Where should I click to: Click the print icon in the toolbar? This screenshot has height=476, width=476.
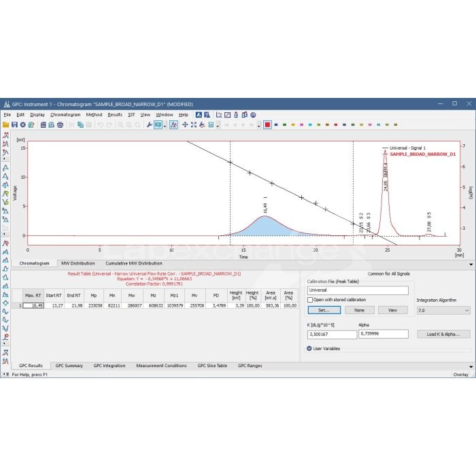point(60,124)
